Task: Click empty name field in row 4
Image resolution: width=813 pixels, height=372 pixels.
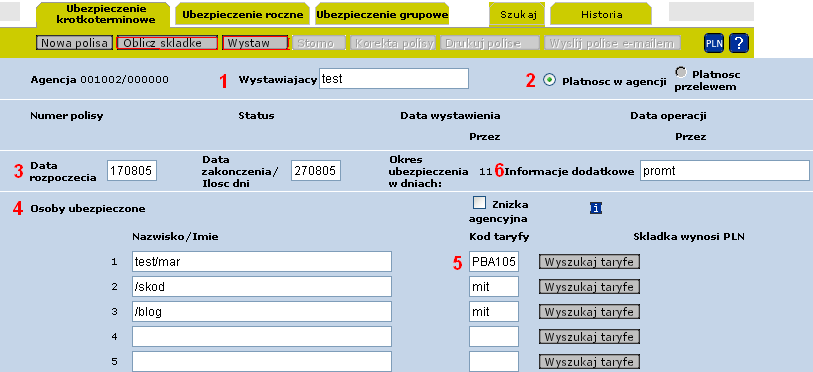Action: [x=262, y=336]
